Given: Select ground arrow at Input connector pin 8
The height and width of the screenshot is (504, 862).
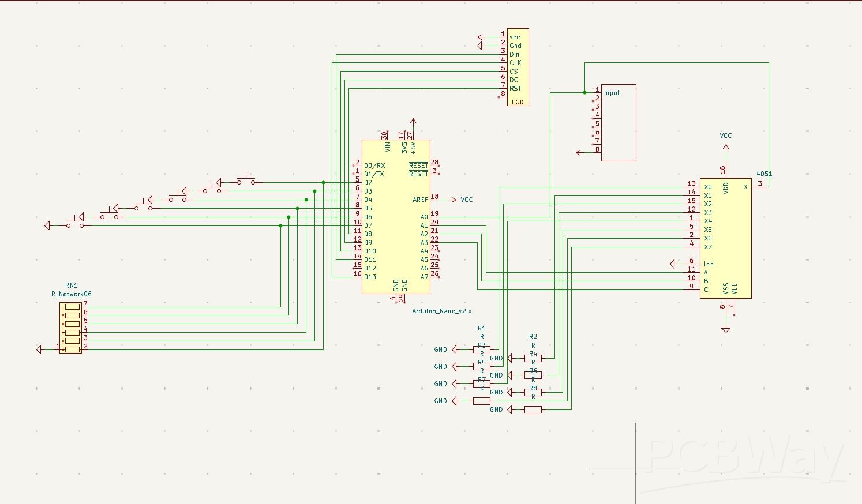Looking at the screenshot, I should point(579,153).
